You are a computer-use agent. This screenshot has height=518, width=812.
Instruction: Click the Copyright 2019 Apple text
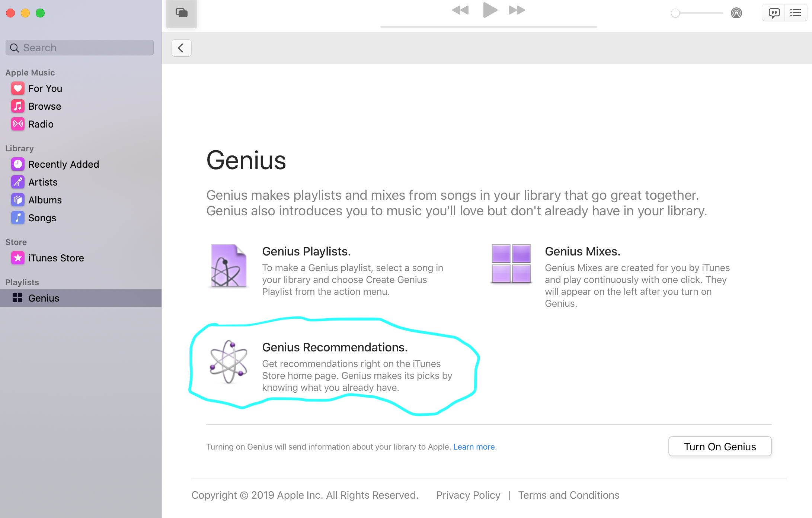(x=305, y=495)
